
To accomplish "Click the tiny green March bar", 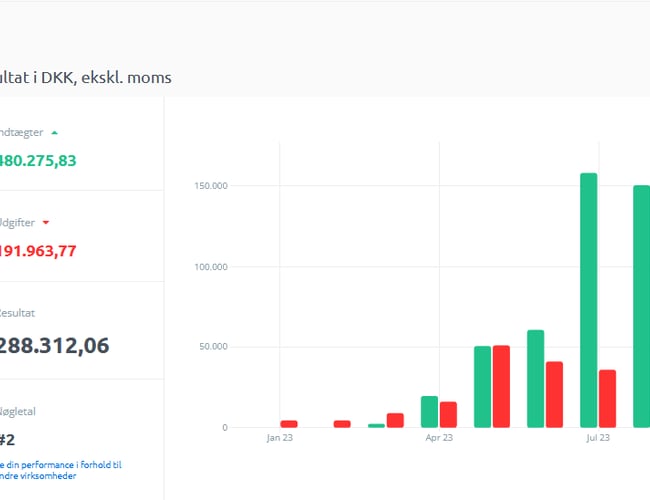I will tap(376, 426).
